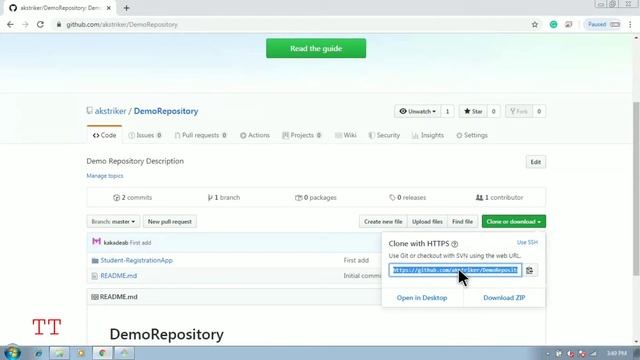Copy clone URL to clipboard icon

[529, 270]
